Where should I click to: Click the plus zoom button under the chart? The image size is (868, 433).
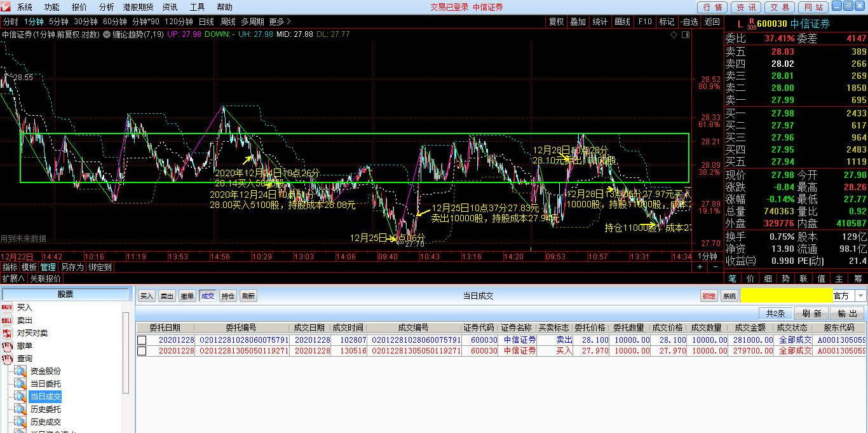pos(700,267)
